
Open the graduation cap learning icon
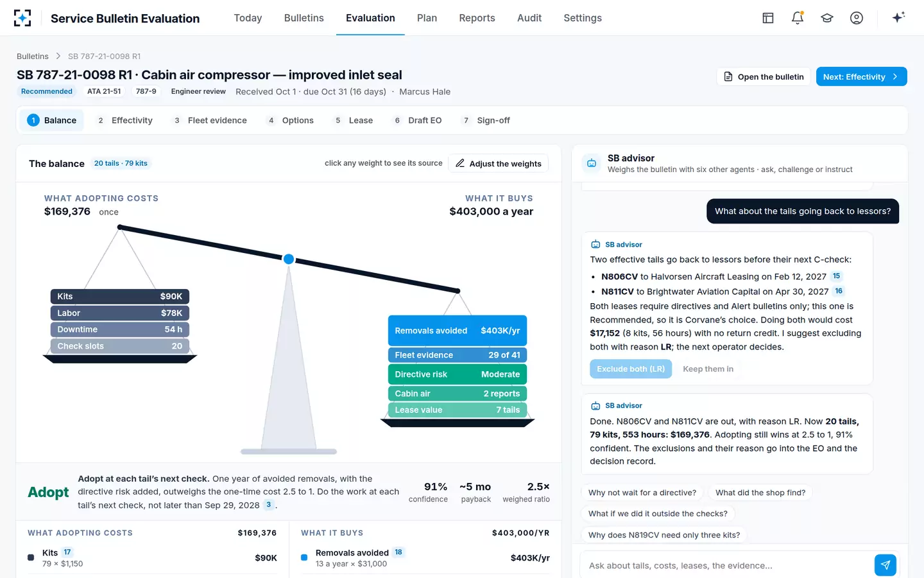coord(827,18)
